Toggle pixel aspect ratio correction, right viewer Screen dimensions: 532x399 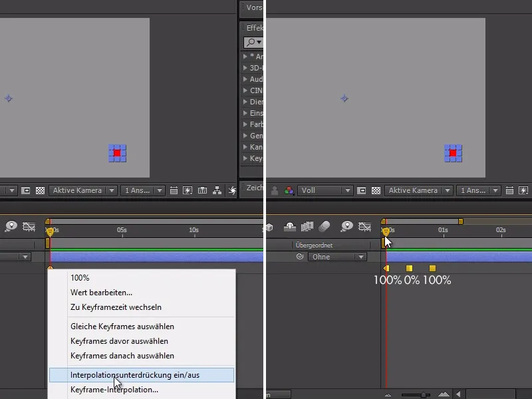pyautogui.click(x=509, y=190)
